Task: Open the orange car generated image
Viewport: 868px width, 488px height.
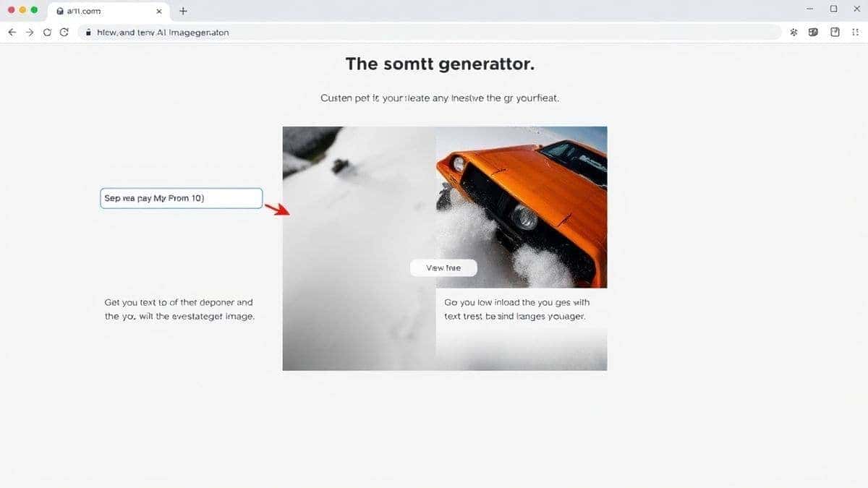Action: click(x=522, y=207)
